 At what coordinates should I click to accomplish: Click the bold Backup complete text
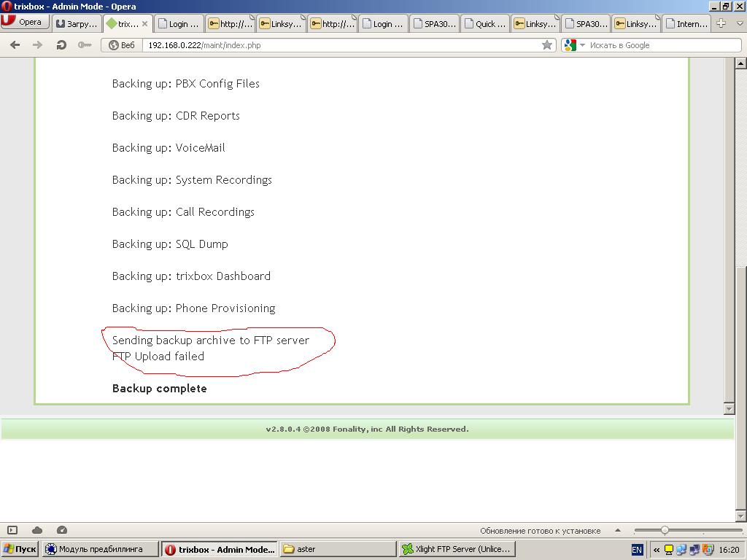[160, 389]
